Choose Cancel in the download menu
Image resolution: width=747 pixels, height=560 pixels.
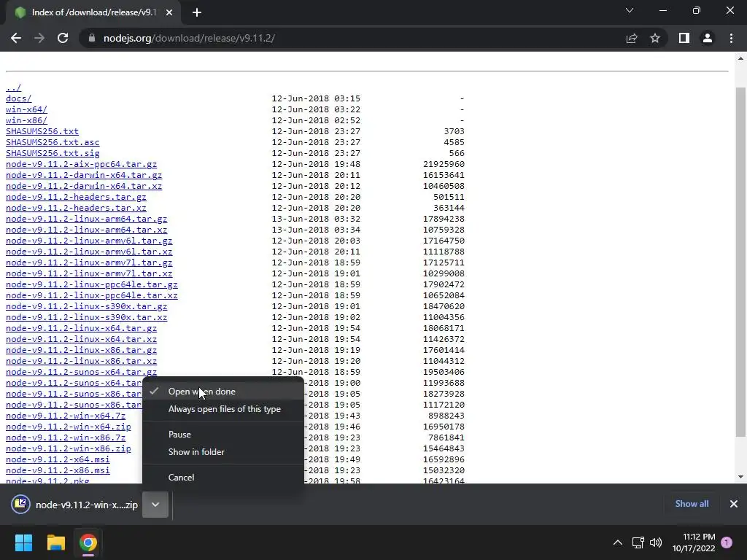[x=223, y=477]
